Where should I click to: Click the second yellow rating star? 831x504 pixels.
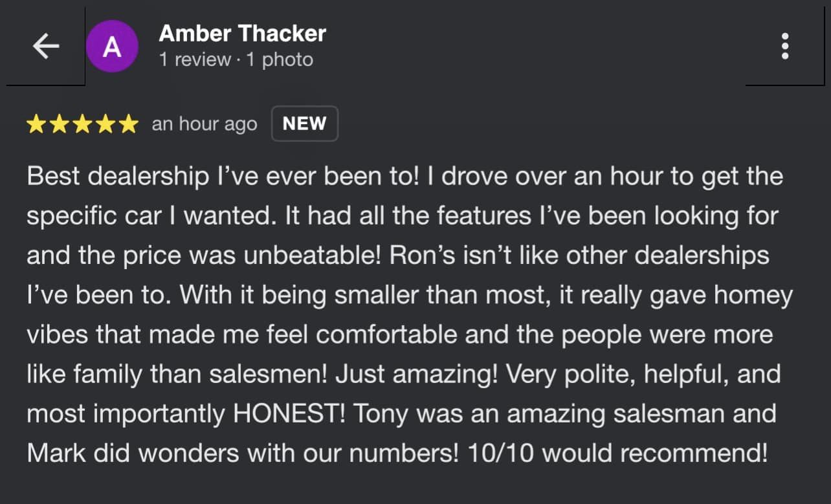60,124
